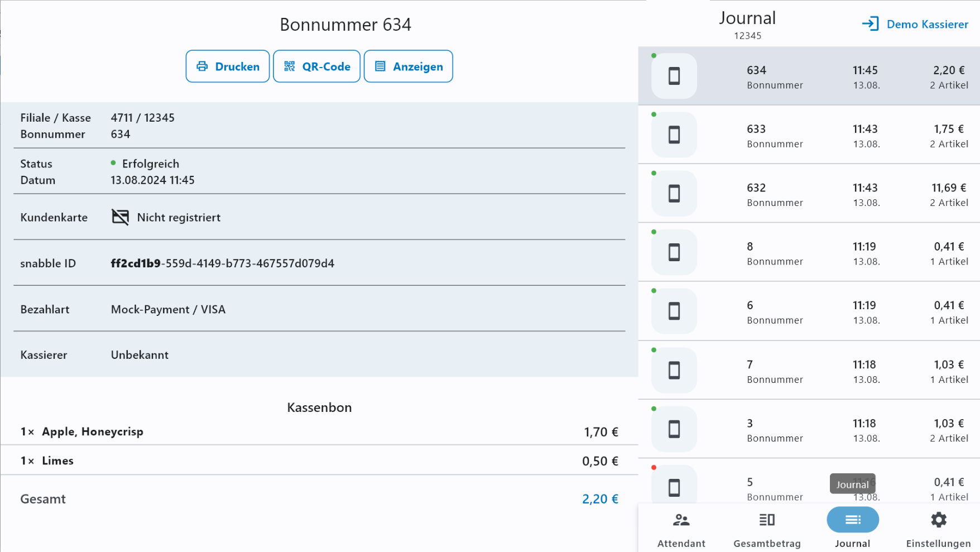980x552 pixels.
Task: Select journal entry number 3
Action: (750, 423)
